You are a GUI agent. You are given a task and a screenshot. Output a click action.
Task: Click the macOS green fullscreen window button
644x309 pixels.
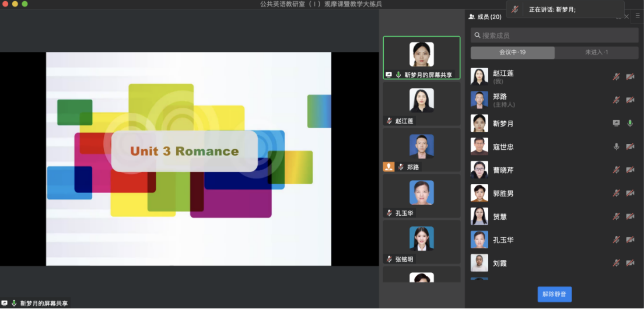click(24, 4)
